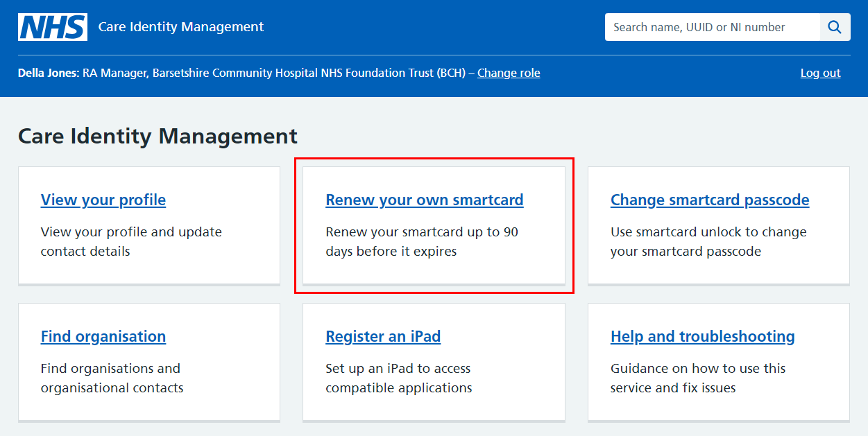Open the Help and troubleshooting link

[703, 336]
